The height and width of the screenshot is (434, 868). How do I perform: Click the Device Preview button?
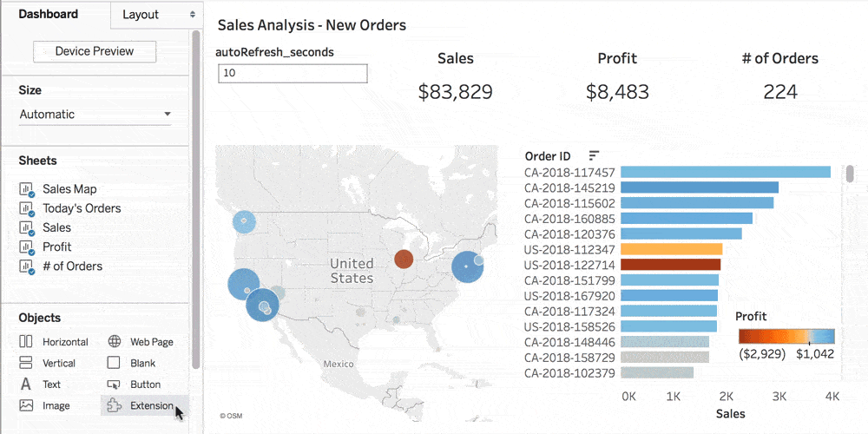(x=95, y=51)
